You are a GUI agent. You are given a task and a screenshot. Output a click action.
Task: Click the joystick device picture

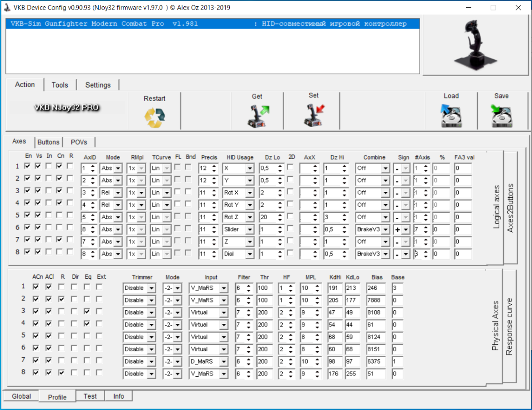475,45
